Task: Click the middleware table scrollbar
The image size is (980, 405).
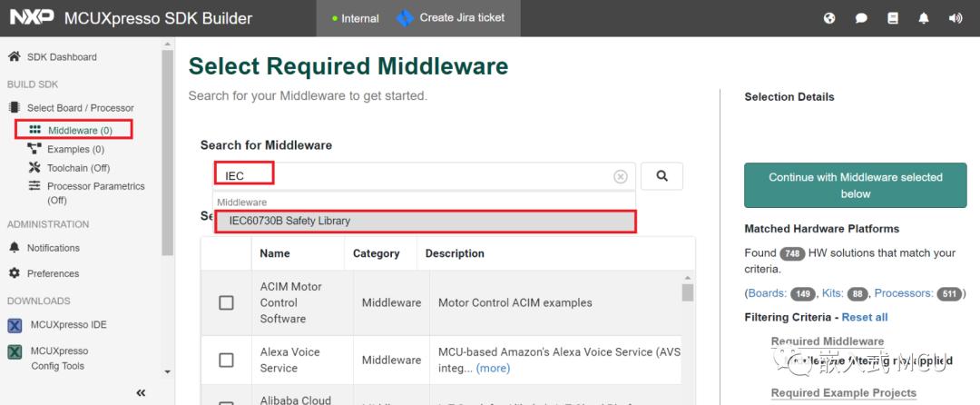Action: pyautogui.click(x=688, y=292)
